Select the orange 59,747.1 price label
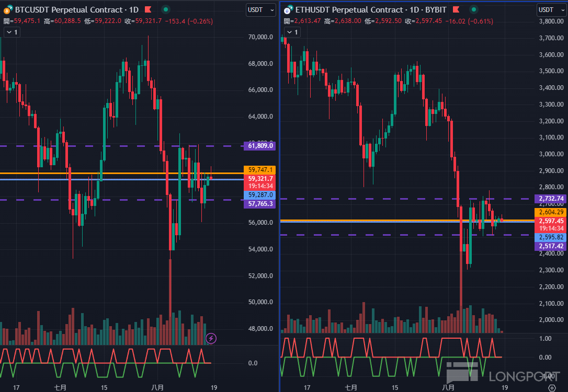The image size is (568, 392). (260, 170)
